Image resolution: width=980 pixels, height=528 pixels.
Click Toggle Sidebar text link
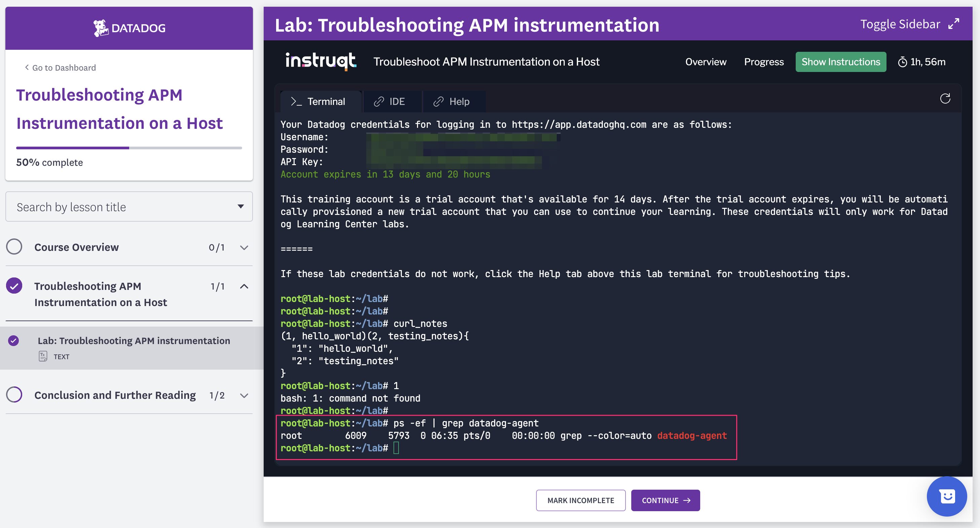coord(900,24)
